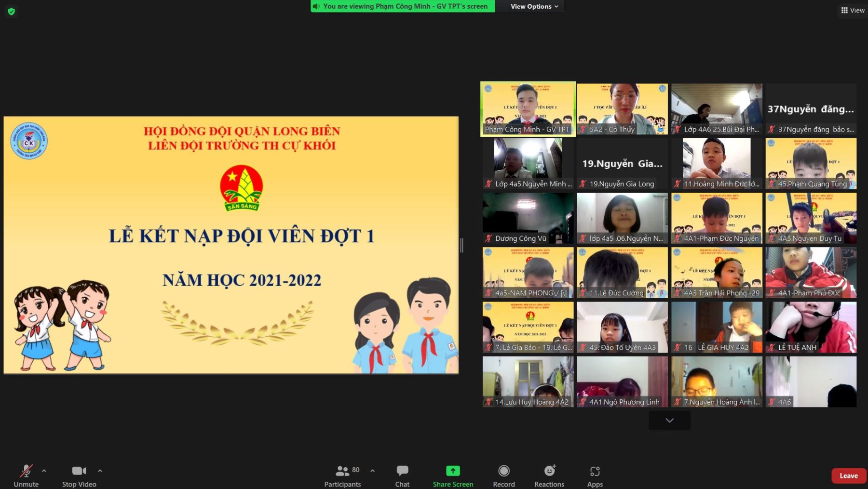Expand the participants options caret
This screenshot has height=489, width=868.
coord(372,471)
